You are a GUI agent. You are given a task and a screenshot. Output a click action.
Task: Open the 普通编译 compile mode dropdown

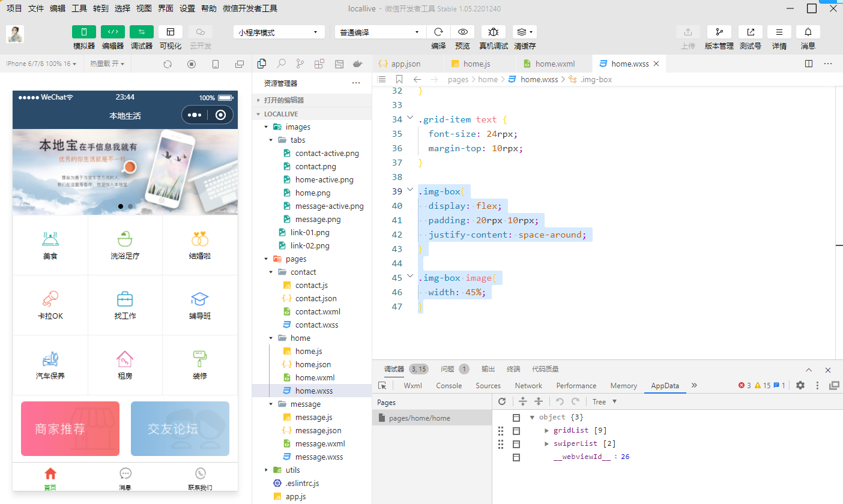click(380, 32)
